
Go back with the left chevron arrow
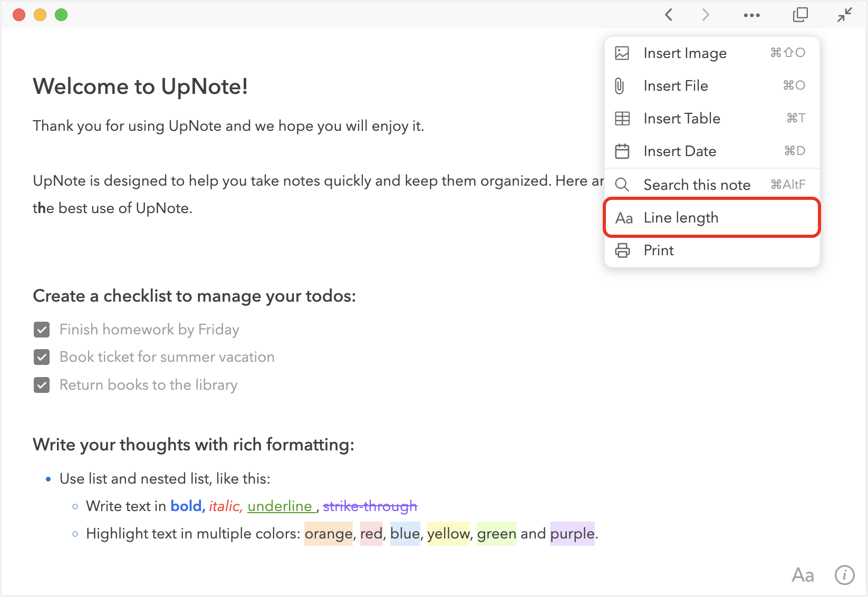(669, 15)
